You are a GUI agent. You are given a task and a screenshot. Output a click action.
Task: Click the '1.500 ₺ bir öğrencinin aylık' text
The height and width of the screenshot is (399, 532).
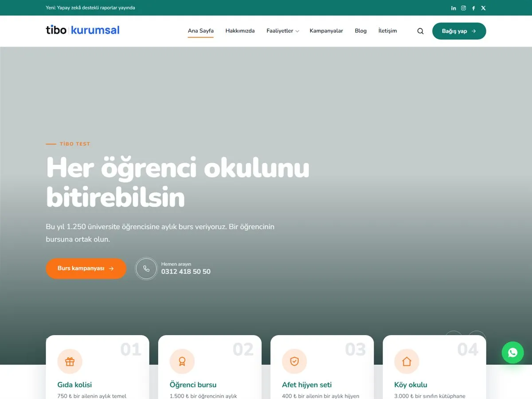point(203,396)
